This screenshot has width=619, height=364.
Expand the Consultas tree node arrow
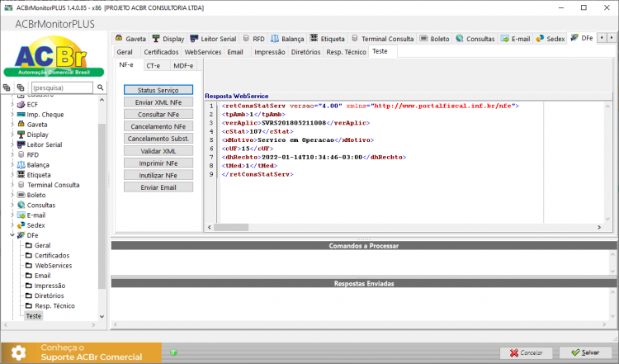click(12, 205)
